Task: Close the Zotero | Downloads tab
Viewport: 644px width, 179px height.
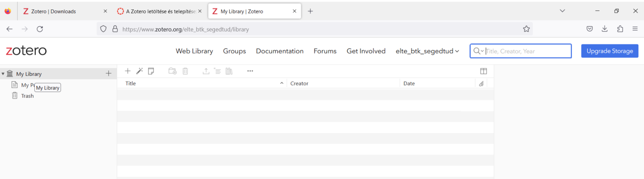Action: click(105, 11)
